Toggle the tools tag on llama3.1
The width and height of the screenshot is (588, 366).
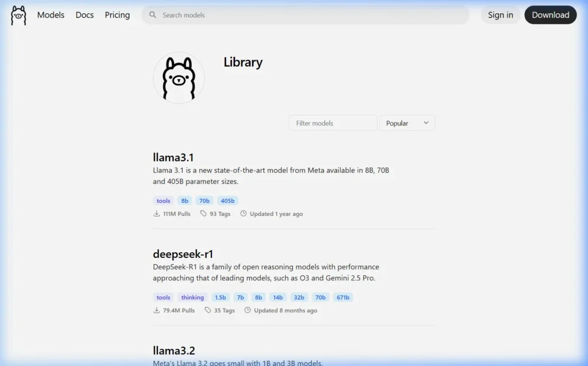[x=163, y=201]
